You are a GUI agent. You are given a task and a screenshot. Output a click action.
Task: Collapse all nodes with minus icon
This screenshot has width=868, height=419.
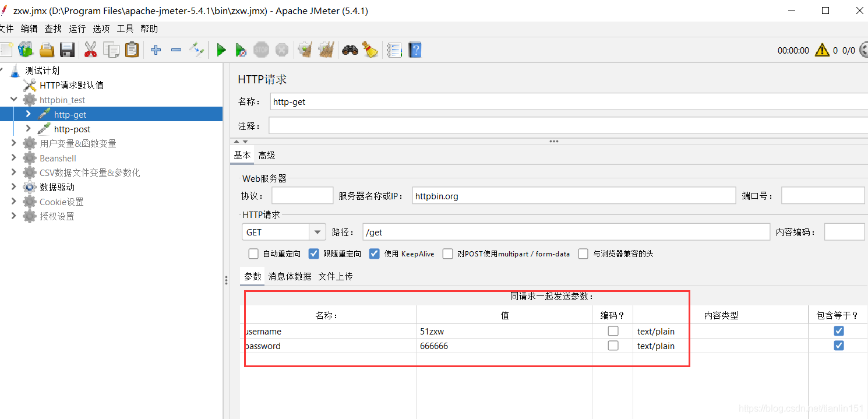(176, 50)
